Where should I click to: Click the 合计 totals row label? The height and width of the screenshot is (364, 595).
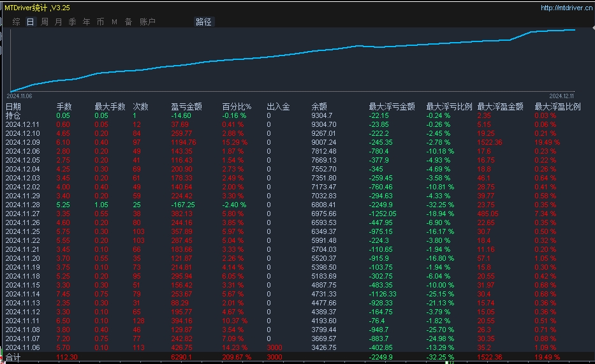tap(13, 357)
